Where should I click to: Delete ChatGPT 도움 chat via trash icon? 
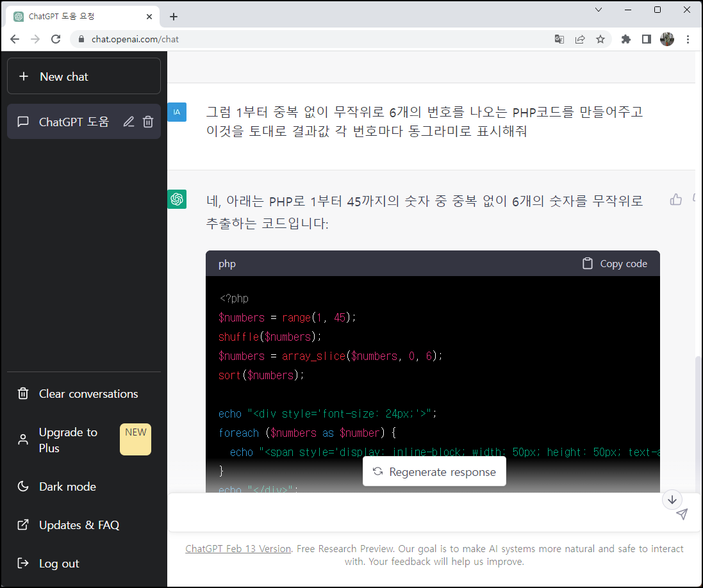coord(148,122)
